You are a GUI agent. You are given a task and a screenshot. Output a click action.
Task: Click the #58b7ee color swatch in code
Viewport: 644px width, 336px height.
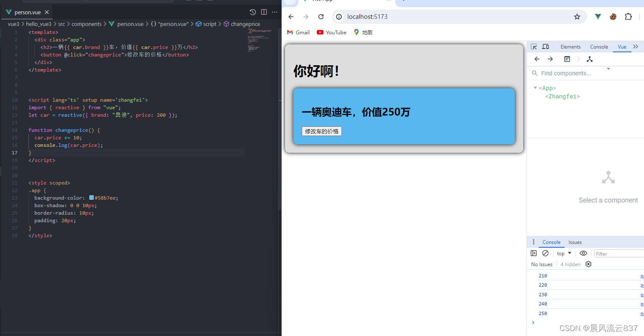click(x=92, y=198)
